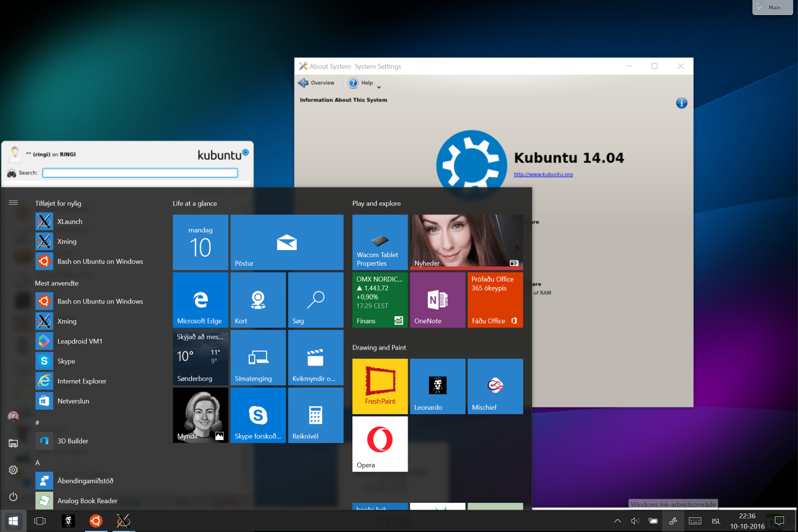Open Task View on taskbar
This screenshot has width=798, height=532.
40,521
